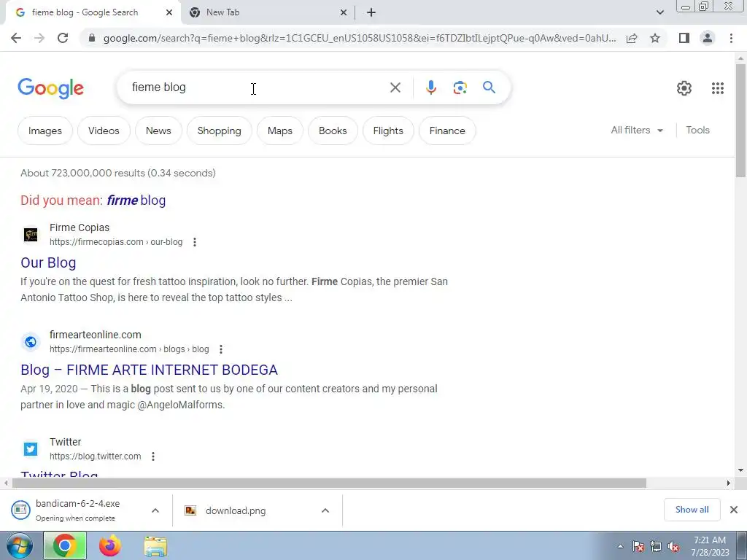747x560 pixels.
Task: Click the Action Center flag icon
Action: point(638,547)
